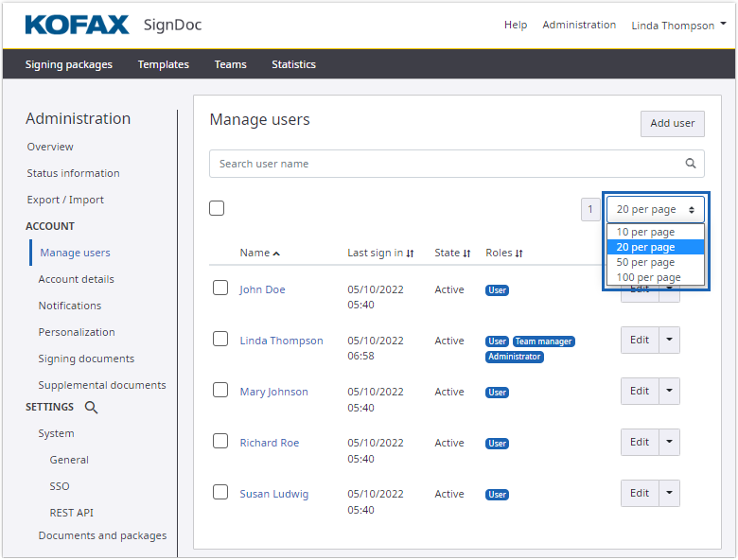
Task: Sort by Last sign in column icon
Action: coord(410,254)
